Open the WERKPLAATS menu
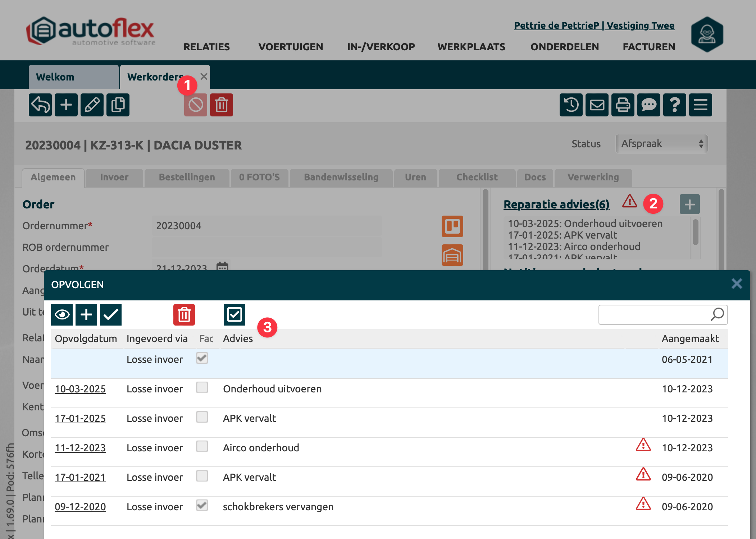756x539 pixels. click(x=471, y=47)
